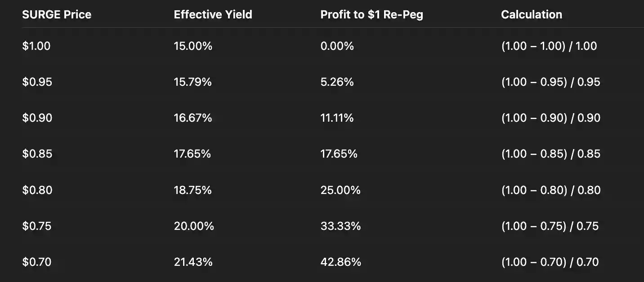Click the $0.70 price cell
This screenshot has width=644, height=282.
point(36,262)
